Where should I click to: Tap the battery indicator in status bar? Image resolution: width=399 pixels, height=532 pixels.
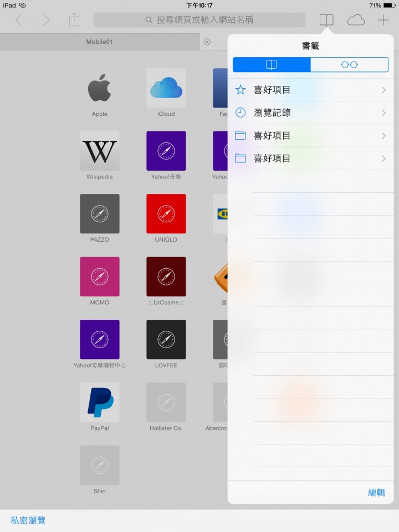coord(390,6)
